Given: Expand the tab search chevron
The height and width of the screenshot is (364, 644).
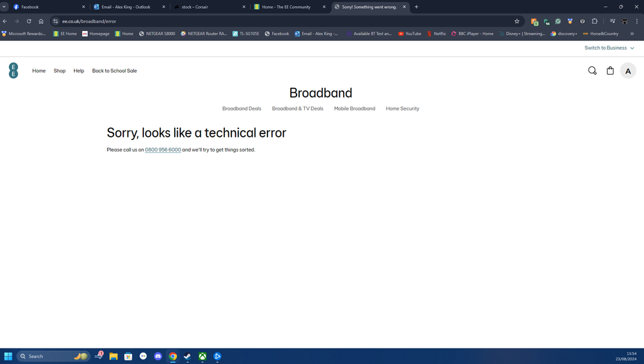Looking at the screenshot, I should (4, 6).
